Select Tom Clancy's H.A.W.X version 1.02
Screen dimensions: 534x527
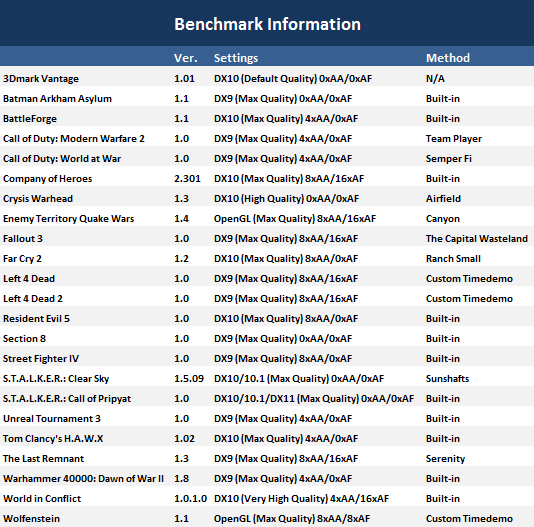(x=184, y=439)
